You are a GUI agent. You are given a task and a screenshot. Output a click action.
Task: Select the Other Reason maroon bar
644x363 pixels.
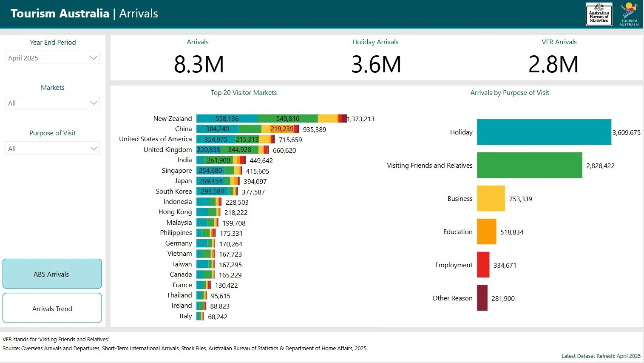click(x=482, y=298)
